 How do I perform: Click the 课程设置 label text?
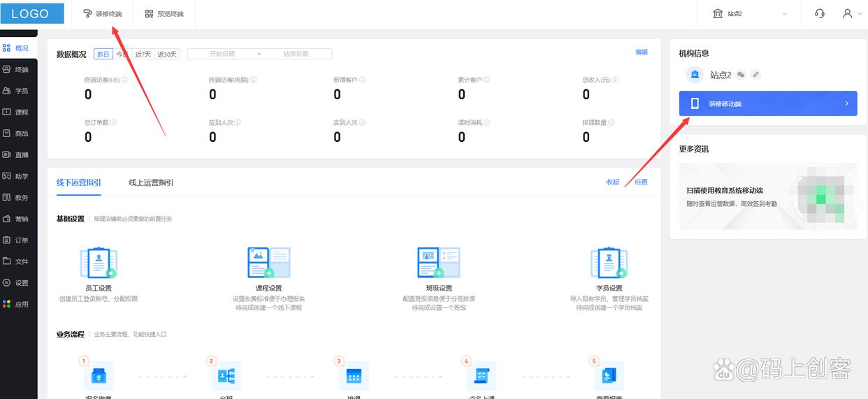coord(269,288)
